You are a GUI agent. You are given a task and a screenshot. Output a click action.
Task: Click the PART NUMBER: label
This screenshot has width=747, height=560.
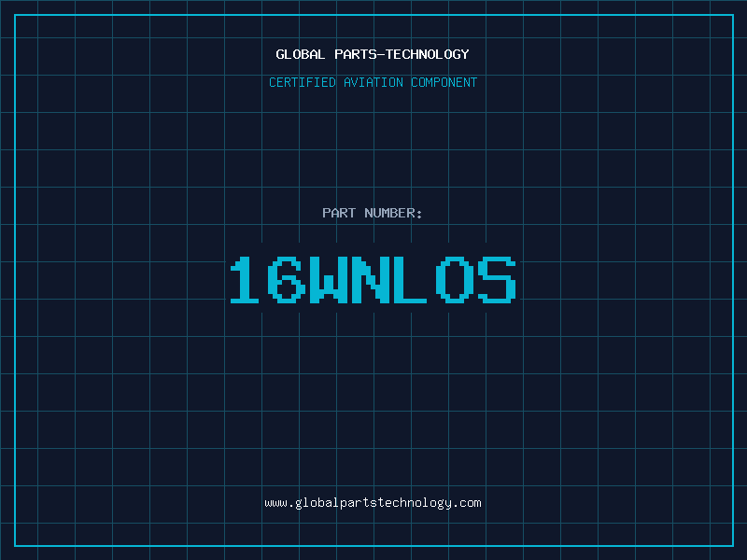pos(373,213)
